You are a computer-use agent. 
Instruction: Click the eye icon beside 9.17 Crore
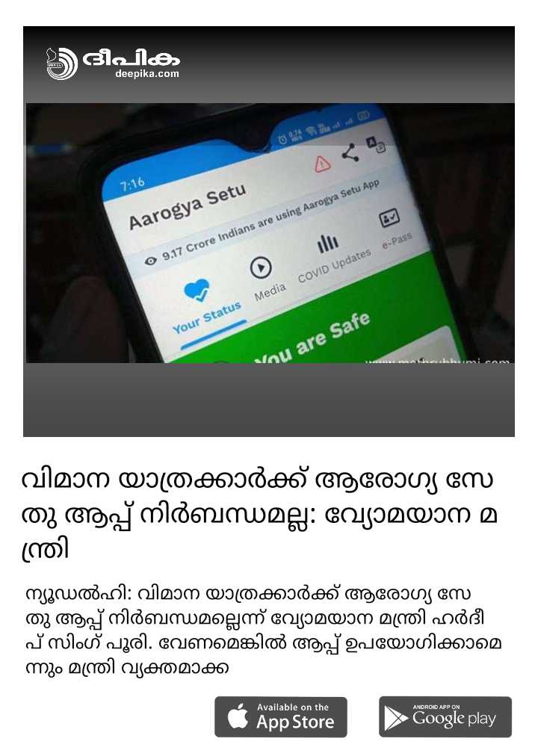[150, 261]
